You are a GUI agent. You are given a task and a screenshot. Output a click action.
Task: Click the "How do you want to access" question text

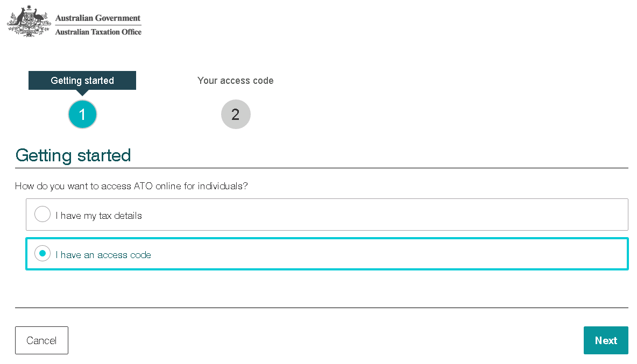131,186
